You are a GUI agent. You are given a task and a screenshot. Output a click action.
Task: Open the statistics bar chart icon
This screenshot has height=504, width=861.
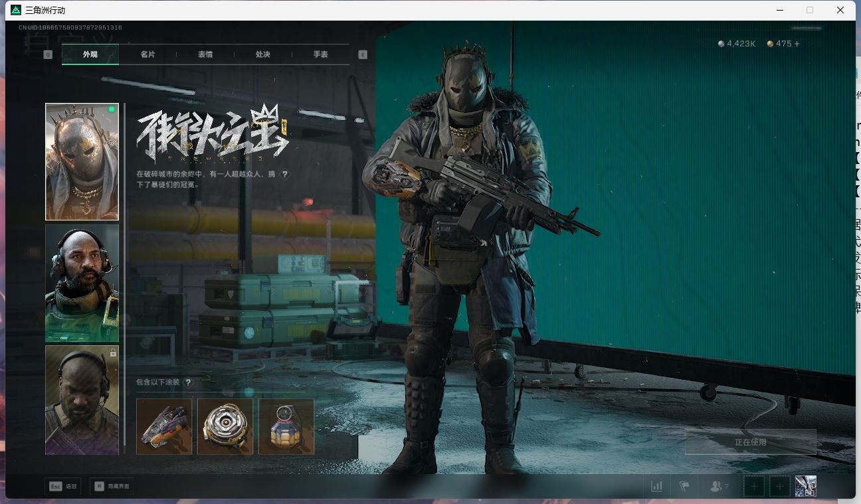657,487
